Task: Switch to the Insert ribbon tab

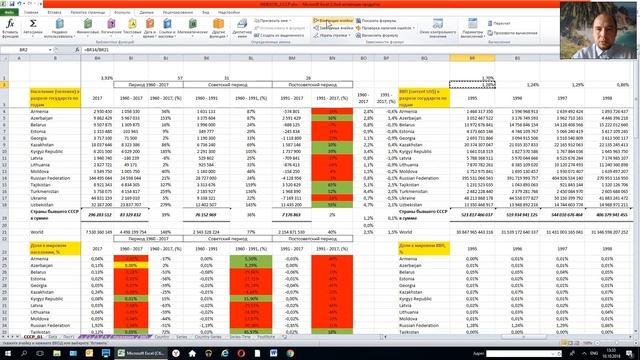Action: [54, 12]
